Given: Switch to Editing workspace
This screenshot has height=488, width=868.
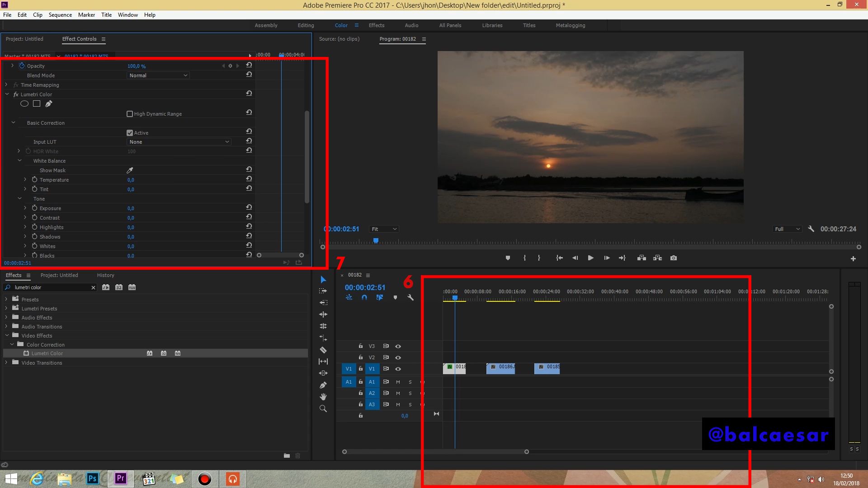Looking at the screenshot, I should click(306, 25).
